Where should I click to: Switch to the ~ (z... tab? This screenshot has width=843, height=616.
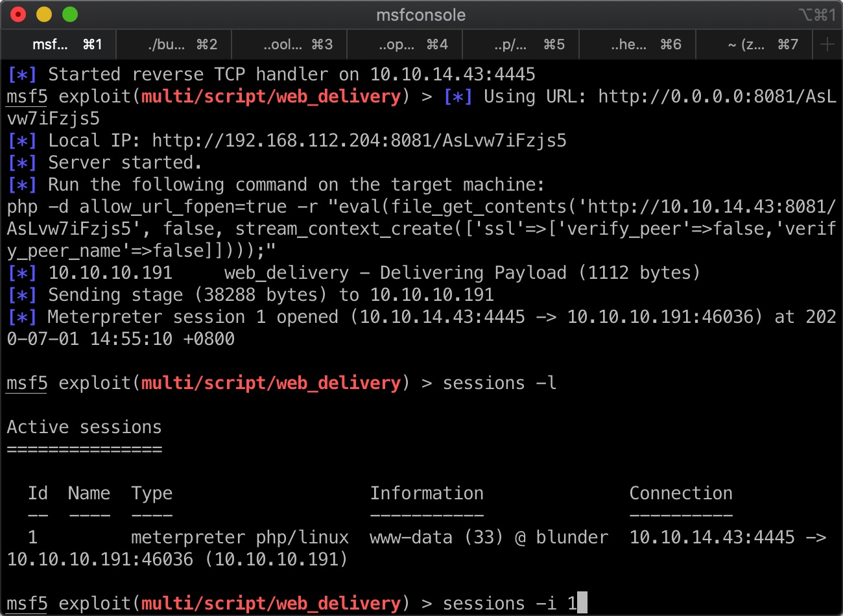pos(754,44)
